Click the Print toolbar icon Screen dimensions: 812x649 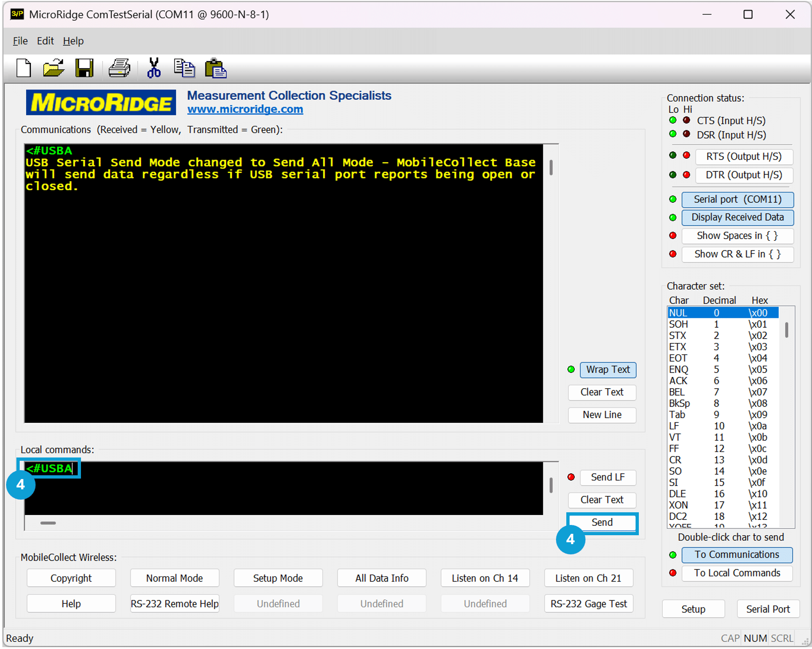(119, 68)
